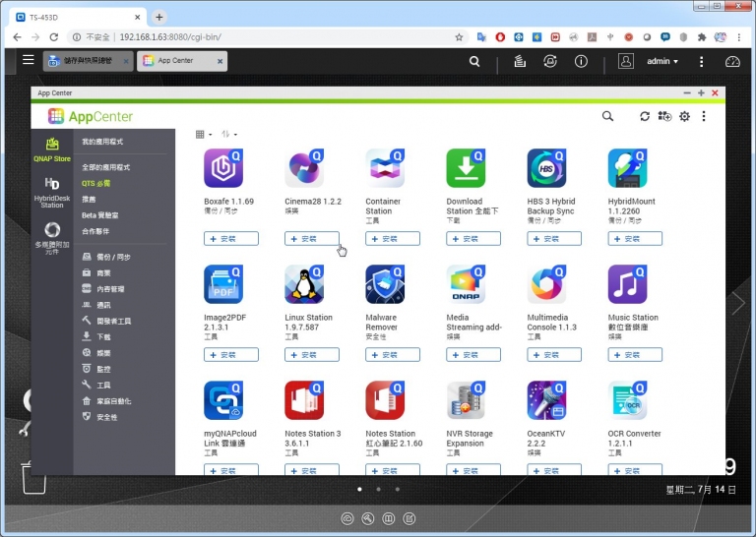Open the QTS external devices icon

pyautogui.click(x=550, y=61)
